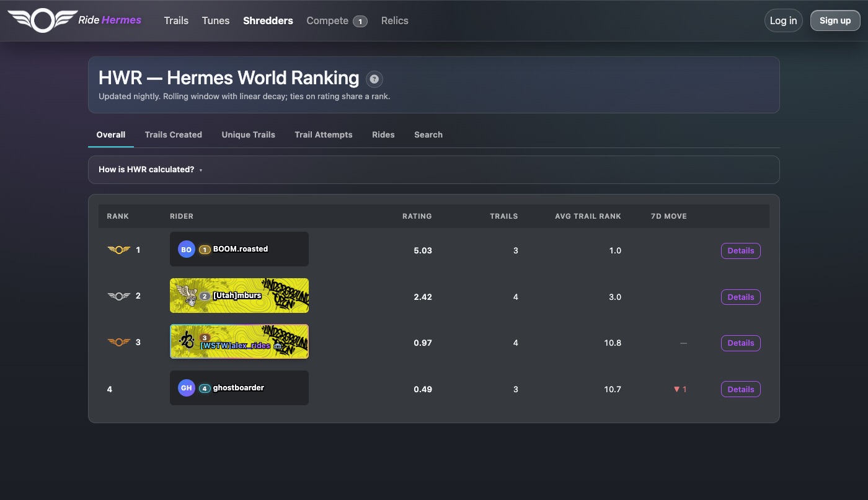Screen dimensions: 868x500
Task: Open the HWR help question mark icon
Action: pos(374,79)
